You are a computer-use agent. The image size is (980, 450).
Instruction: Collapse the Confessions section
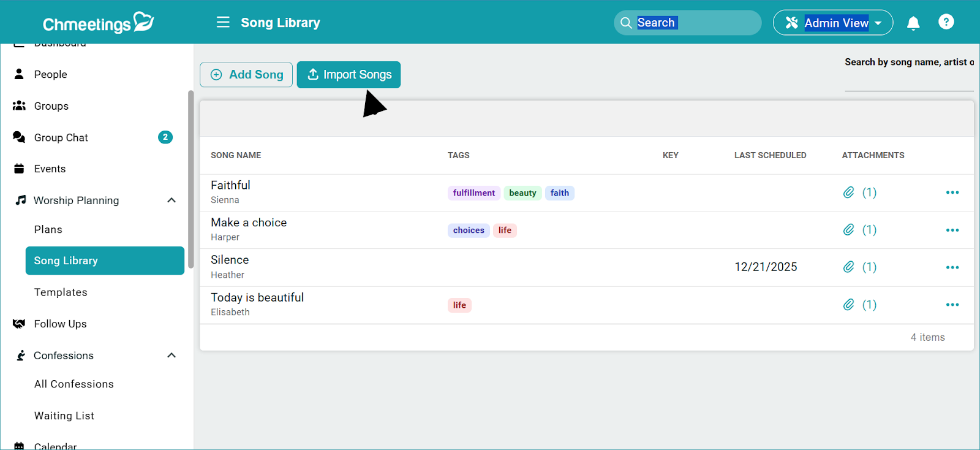pos(171,356)
